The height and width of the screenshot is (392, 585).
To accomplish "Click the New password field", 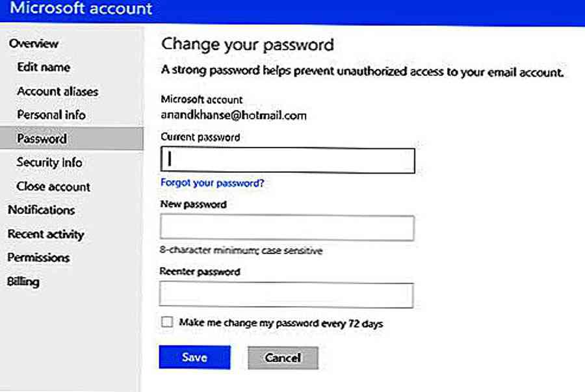I will point(287,228).
